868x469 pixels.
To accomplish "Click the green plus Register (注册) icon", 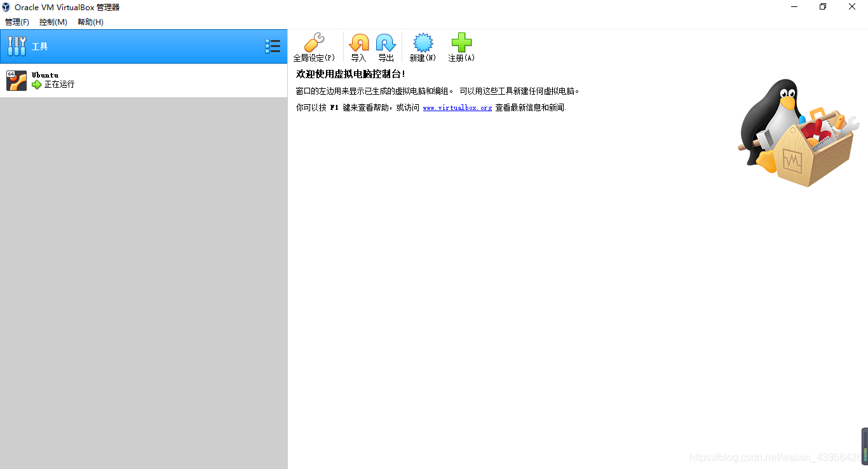I will point(461,43).
